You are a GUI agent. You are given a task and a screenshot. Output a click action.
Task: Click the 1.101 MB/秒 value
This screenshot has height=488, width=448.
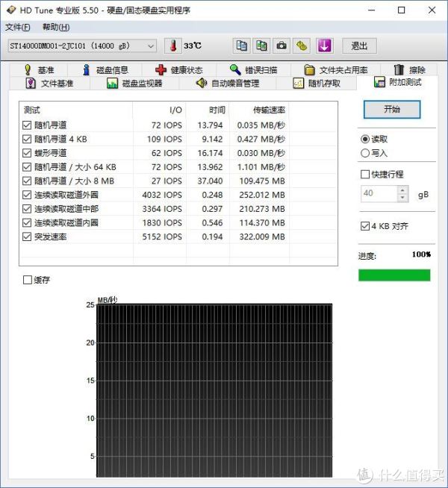(261, 167)
